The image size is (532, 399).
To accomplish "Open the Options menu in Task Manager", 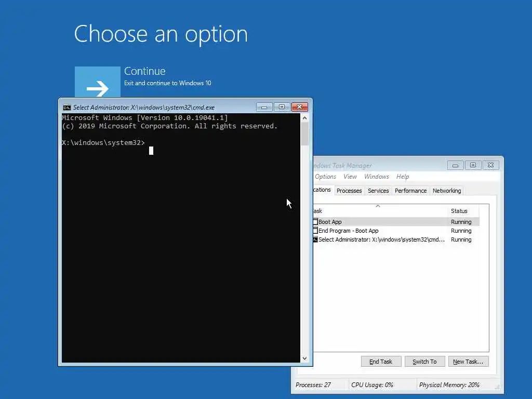I will click(325, 177).
